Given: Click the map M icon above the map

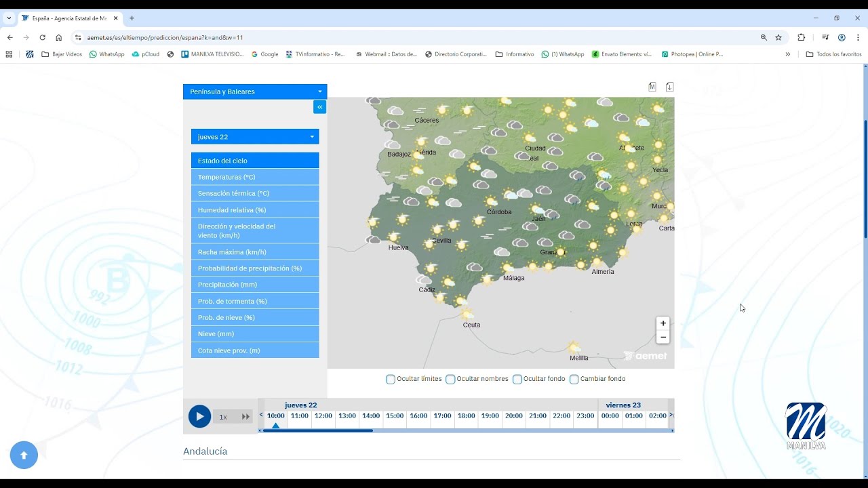Looking at the screenshot, I should coord(652,87).
